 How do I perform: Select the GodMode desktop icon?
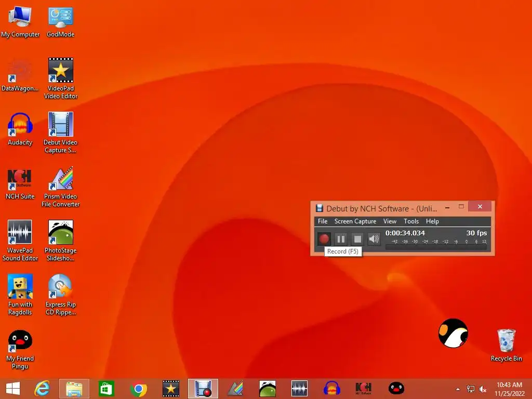(x=60, y=21)
